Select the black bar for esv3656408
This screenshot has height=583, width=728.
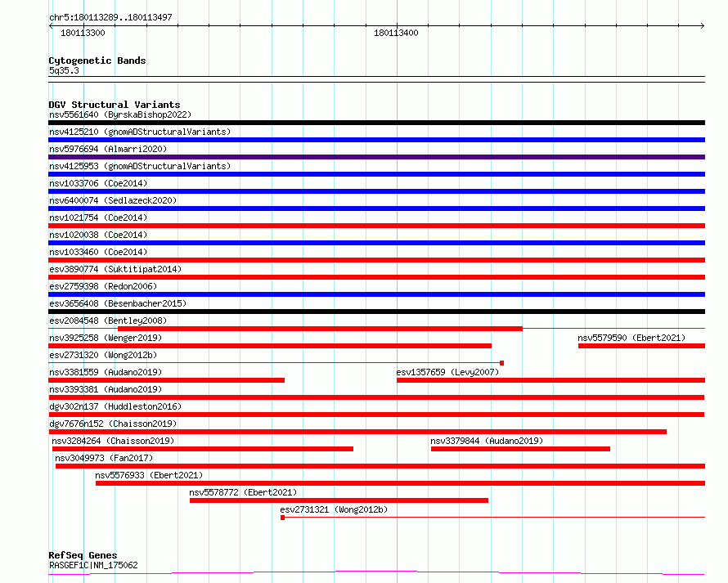pos(376,312)
